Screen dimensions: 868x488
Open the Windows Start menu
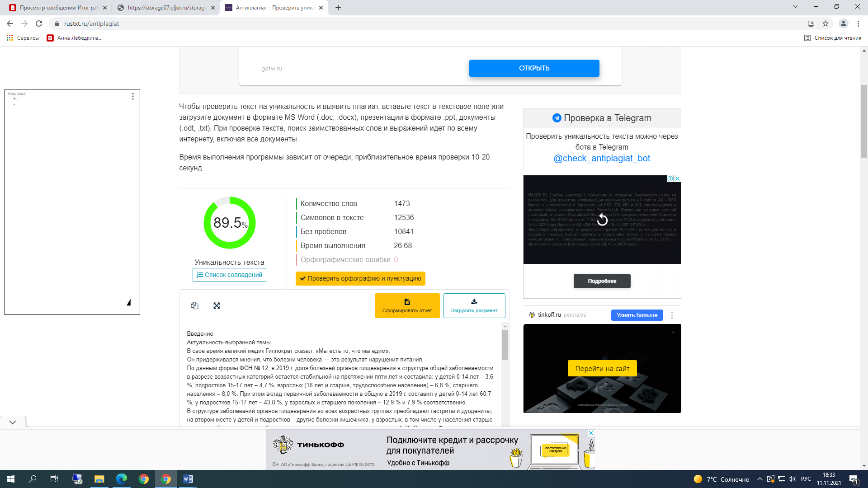(11, 479)
